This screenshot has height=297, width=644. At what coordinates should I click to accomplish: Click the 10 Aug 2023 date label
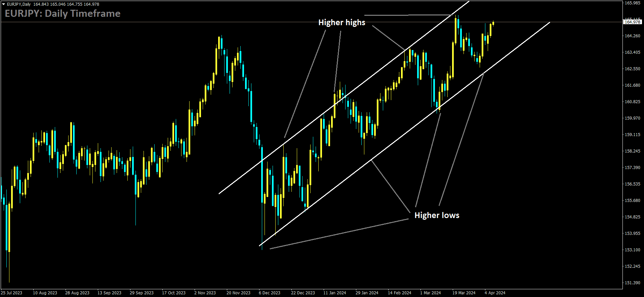45,293
